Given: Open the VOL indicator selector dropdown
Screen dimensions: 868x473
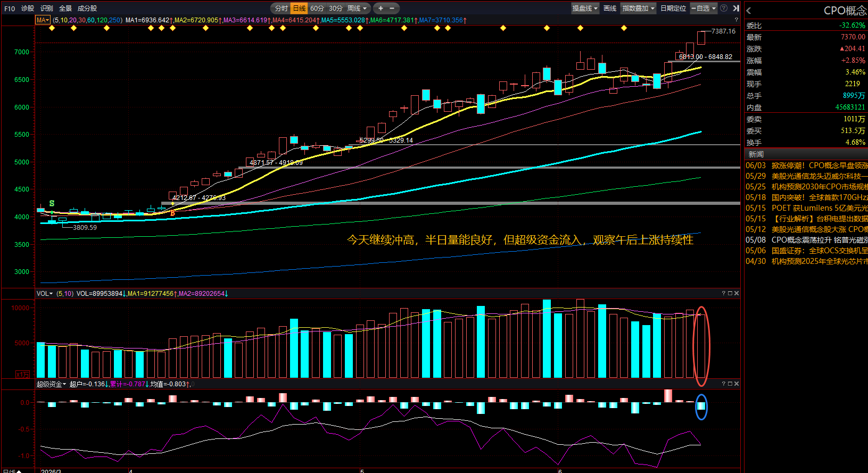Looking at the screenshot, I should coord(45,293).
